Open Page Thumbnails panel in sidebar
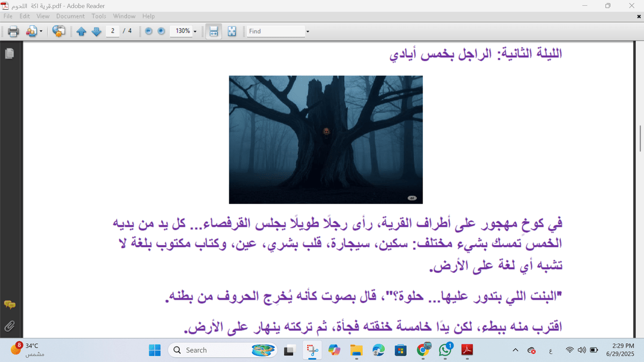 click(x=9, y=53)
